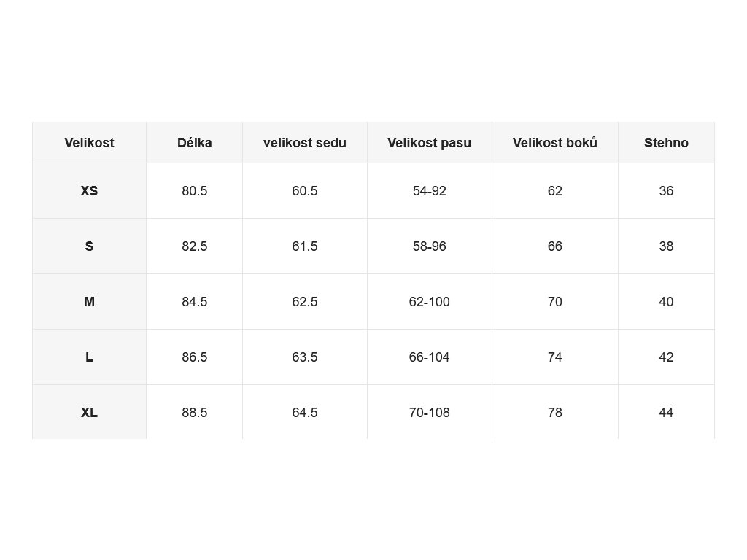Click the M size row label
The image size is (747, 560).
(x=89, y=301)
